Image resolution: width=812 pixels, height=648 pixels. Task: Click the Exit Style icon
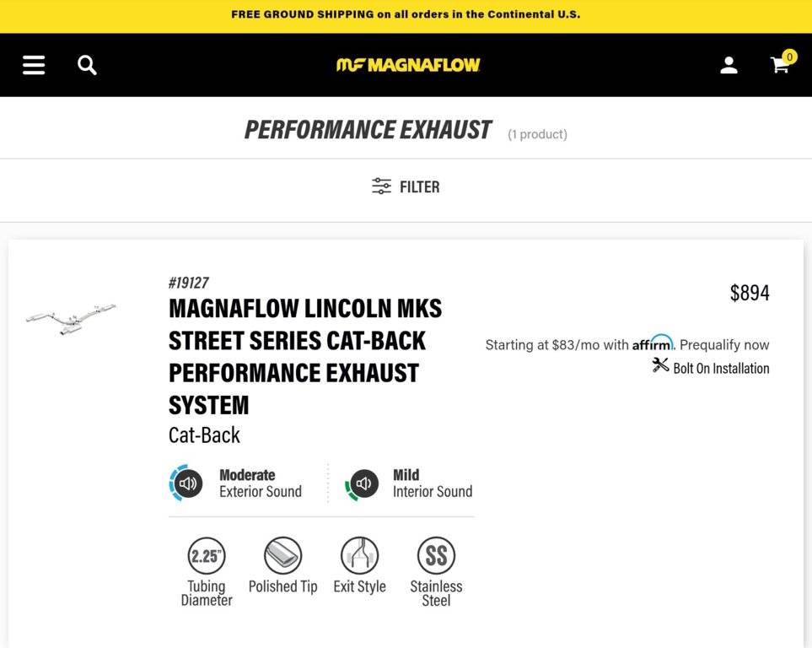[359, 556]
